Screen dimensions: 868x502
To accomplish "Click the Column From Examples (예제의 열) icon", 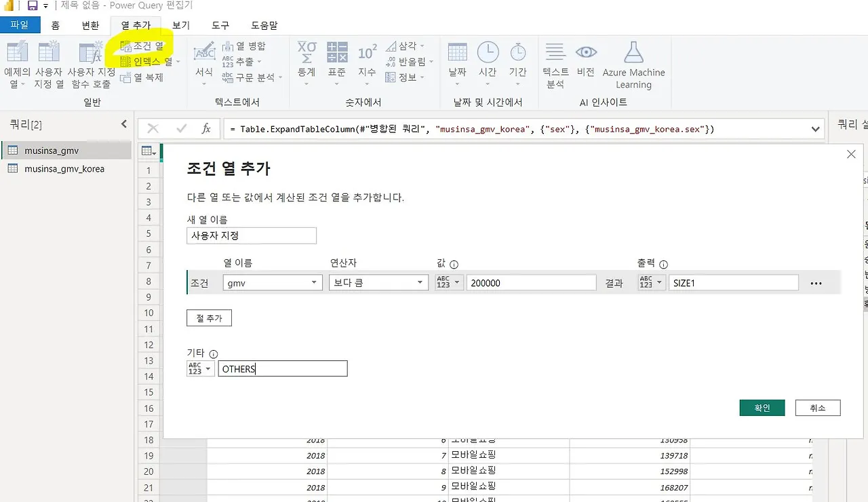I will click(17, 52).
